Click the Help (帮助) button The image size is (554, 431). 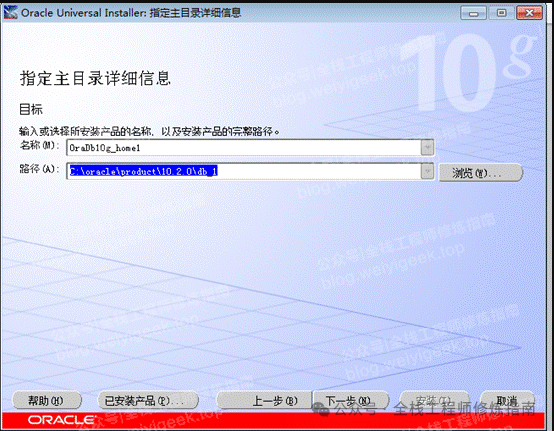(47, 401)
